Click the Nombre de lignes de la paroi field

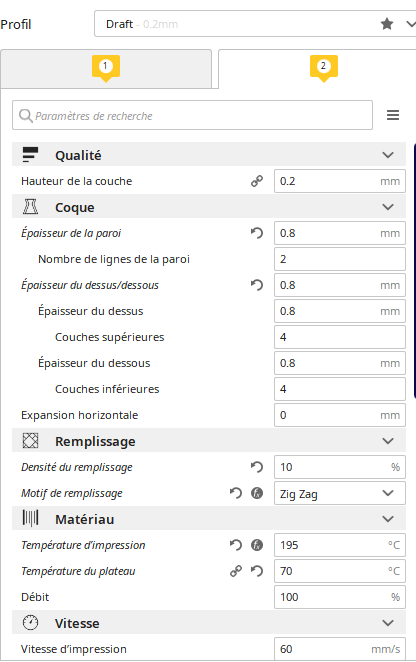(x=340, y=259)
